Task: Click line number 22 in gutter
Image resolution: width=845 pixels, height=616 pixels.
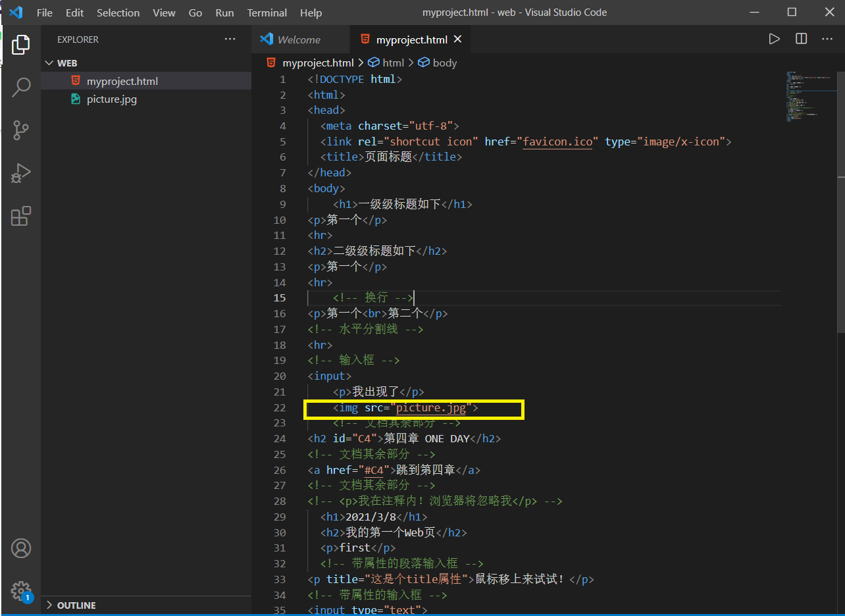Action: [x=280, y=407]
